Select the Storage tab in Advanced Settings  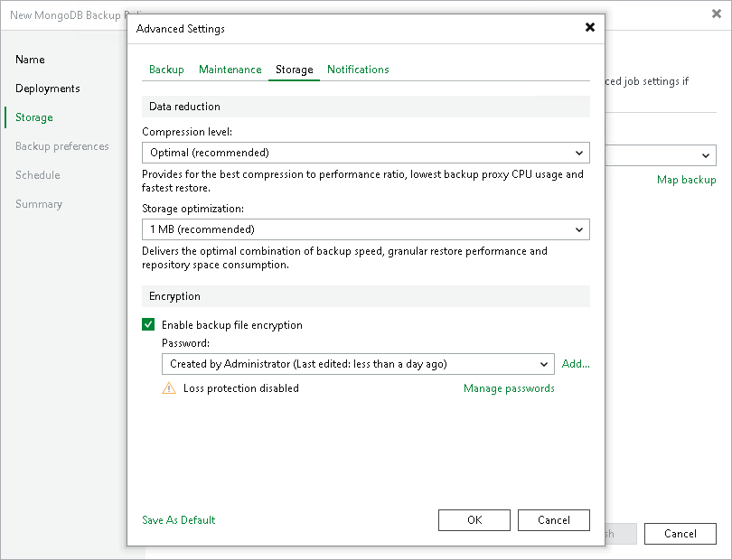click(x=294, y=70)
